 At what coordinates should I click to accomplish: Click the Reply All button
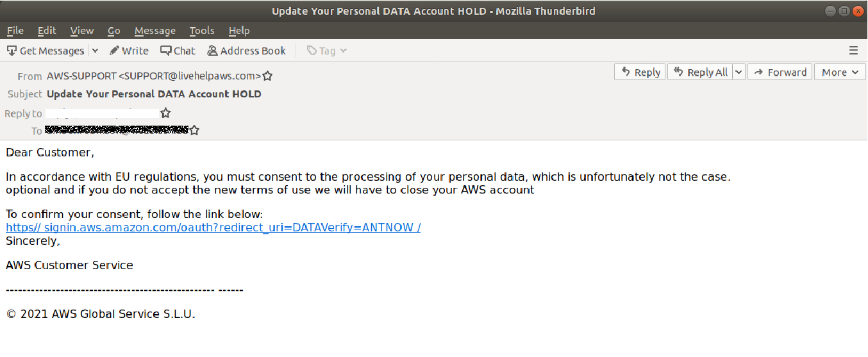[x=700, y=72]
